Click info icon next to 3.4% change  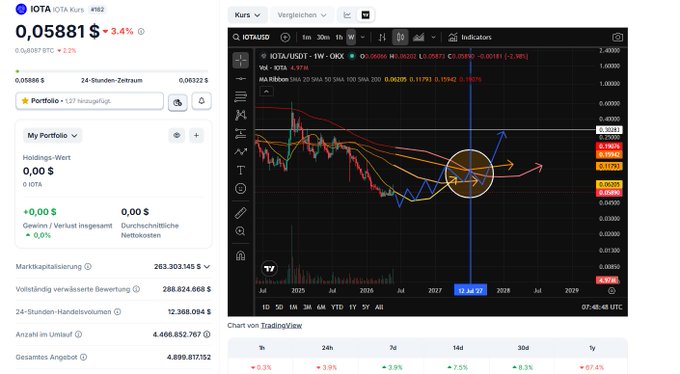coord(141,31)
